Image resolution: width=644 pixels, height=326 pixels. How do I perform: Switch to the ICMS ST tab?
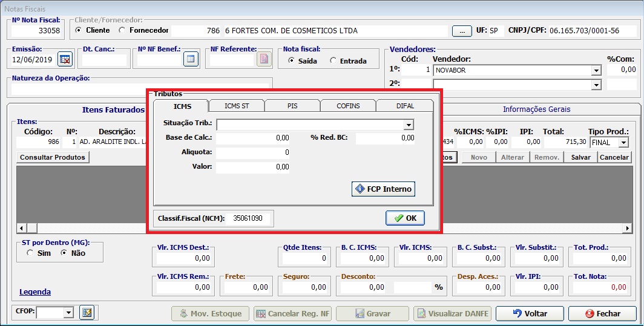click(237, 106)
